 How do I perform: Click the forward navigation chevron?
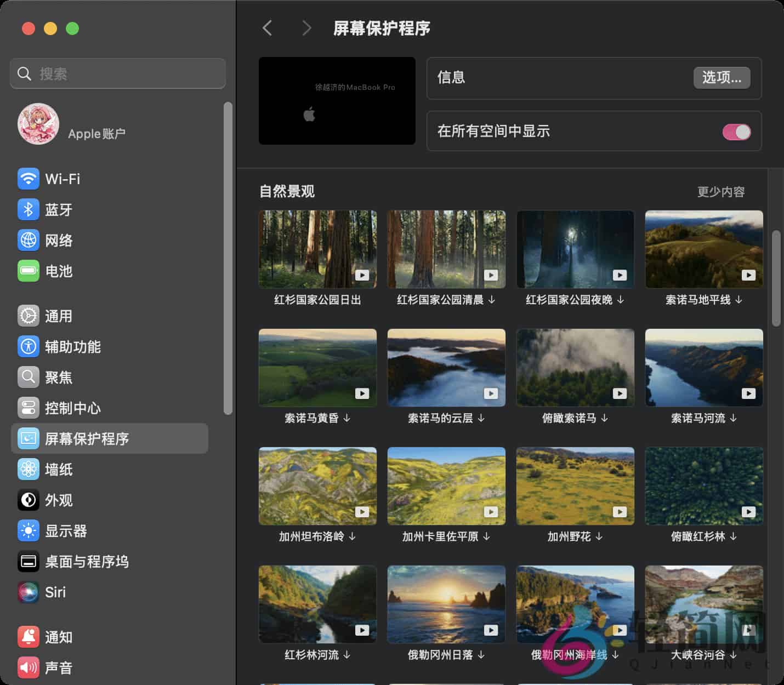tap(306, 27)
